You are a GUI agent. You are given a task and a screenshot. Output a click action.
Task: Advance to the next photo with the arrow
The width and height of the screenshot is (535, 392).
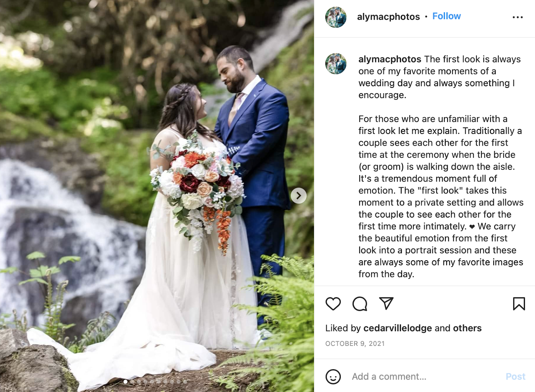point(299,195)
